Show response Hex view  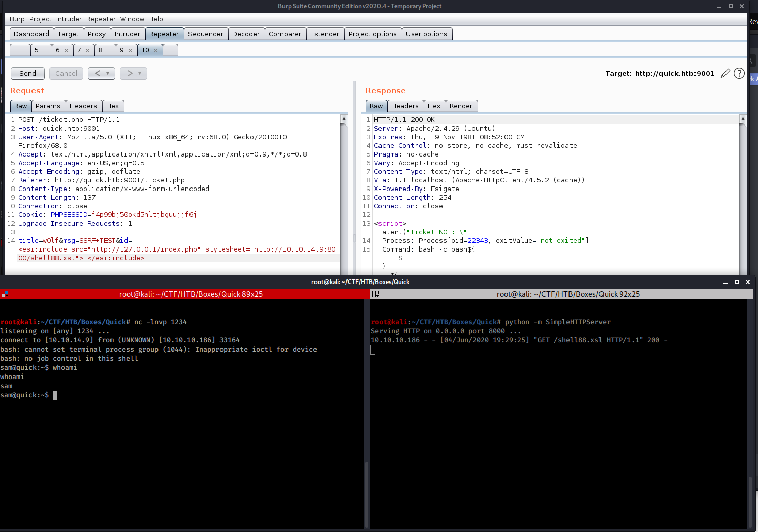coord(434,106)
